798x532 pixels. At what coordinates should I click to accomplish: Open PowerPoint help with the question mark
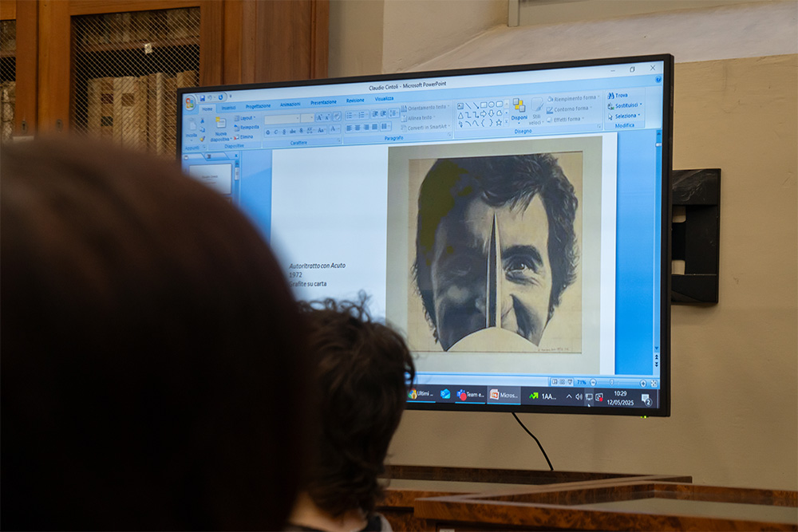click(x=658, y=79)
